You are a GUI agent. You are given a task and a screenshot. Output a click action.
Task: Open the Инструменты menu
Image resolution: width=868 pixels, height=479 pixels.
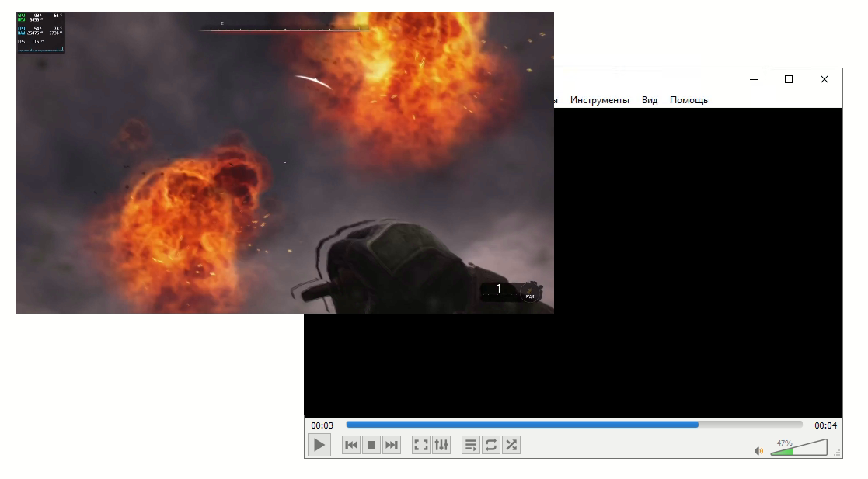click(599, 100)
